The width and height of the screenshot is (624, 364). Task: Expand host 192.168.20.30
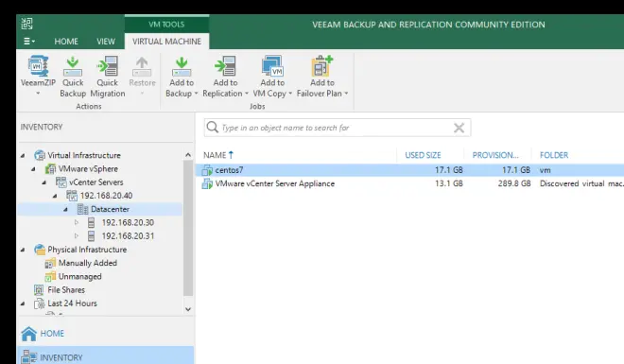77,222
